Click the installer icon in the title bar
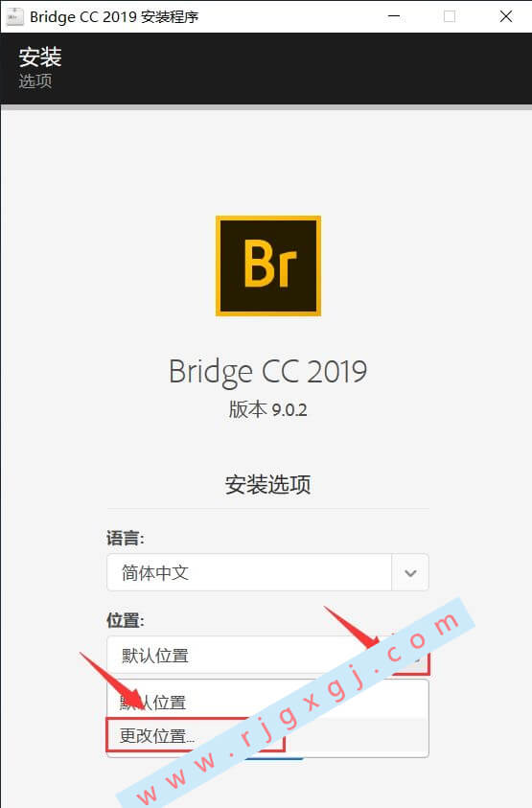This screenshot has width=532, height=808. tap(14, 16)
